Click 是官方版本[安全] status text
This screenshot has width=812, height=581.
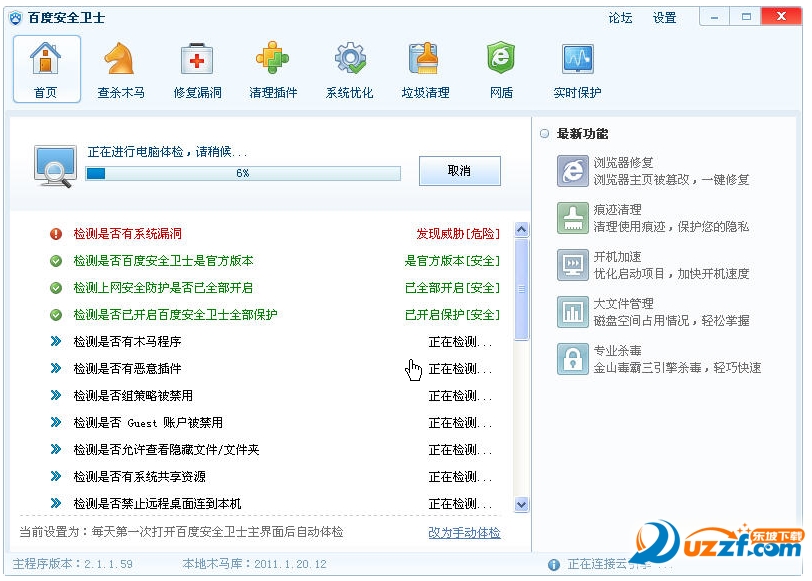(x=452, y=261)
